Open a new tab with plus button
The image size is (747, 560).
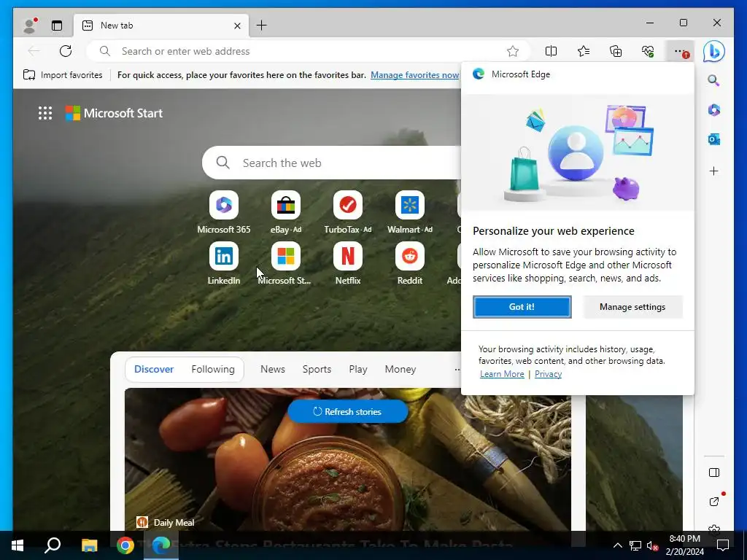coord(262,26)
